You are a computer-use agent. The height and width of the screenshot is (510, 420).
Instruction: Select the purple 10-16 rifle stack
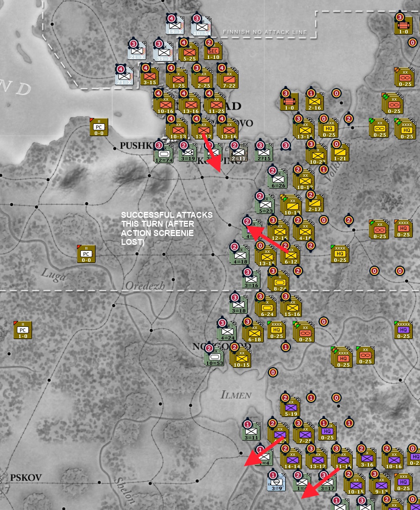393,458
